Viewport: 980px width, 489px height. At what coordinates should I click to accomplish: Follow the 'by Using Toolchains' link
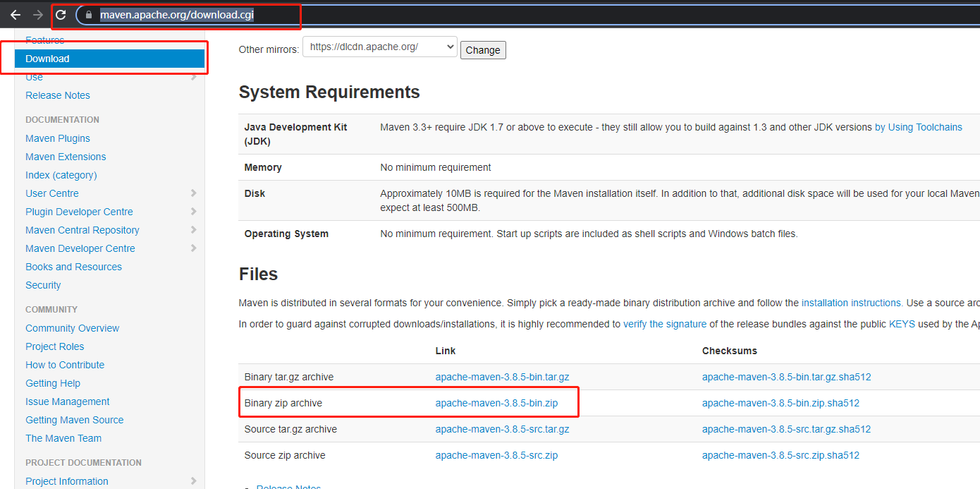[x=919, y=127]
